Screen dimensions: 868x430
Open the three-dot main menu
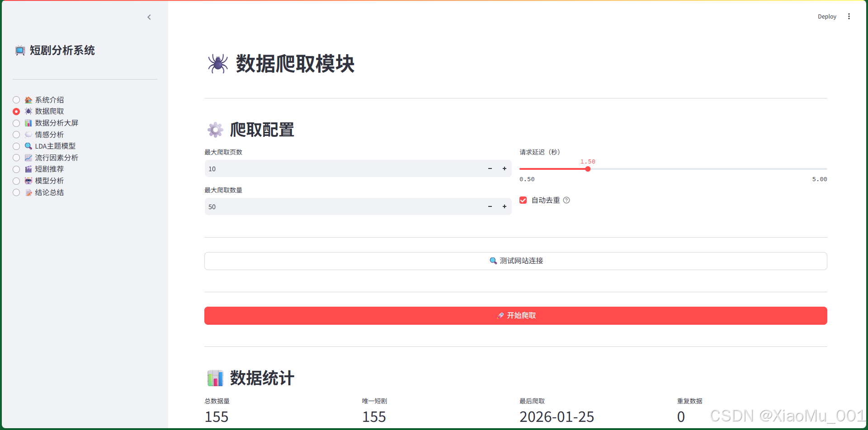click(849, 16)
